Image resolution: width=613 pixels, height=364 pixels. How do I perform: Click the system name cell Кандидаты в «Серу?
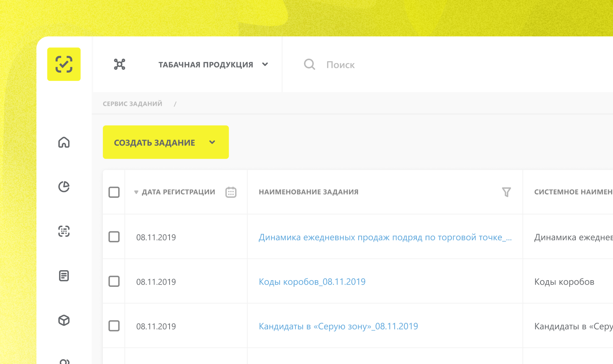pos(574,326)
